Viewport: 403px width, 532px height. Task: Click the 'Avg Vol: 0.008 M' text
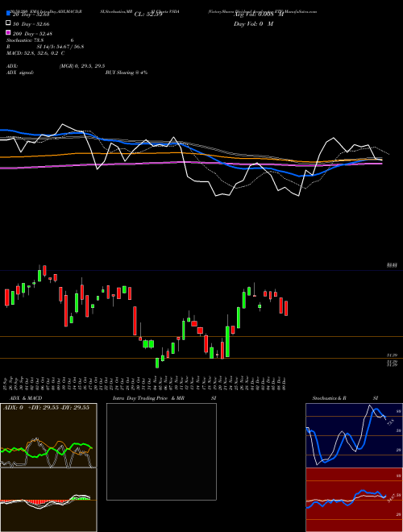click(x=259, y=15)
